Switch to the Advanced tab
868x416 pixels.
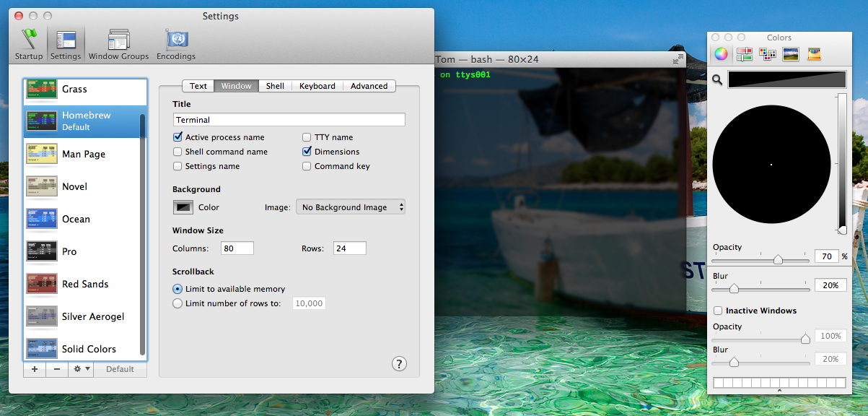(x=369, y=86)
